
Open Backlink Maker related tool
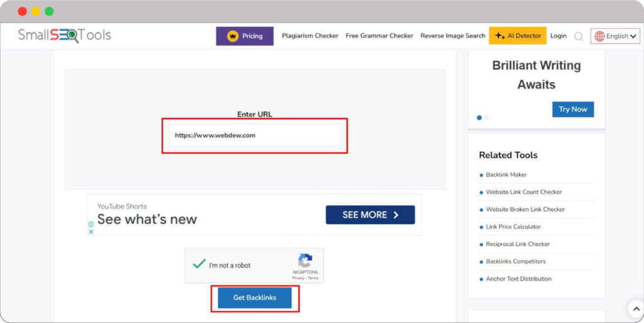pyautogui.click(x=506, y=174)
